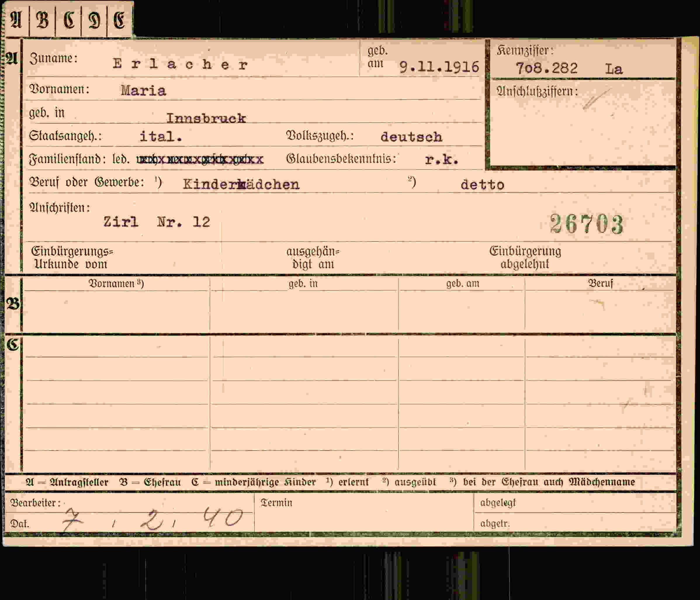Click the 'geb. in' column header in section B
The height and width of the screenshot is (600, 700).
(303, 283)
